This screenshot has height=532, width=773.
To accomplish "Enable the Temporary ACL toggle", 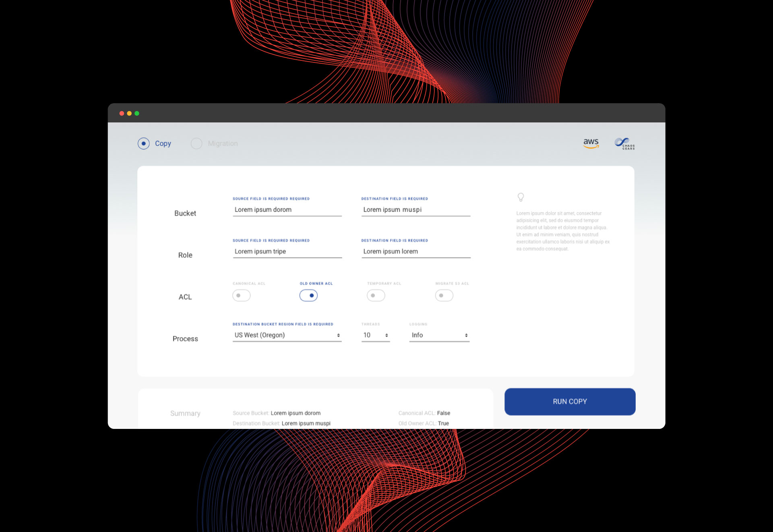I will pyautogui.click(x=376, y=295).
